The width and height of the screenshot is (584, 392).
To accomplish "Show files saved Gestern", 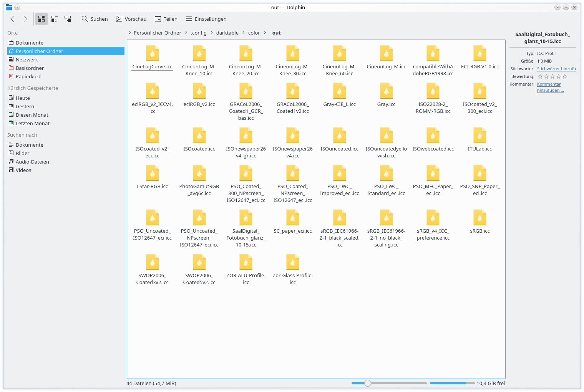I will tap(66, 106).
